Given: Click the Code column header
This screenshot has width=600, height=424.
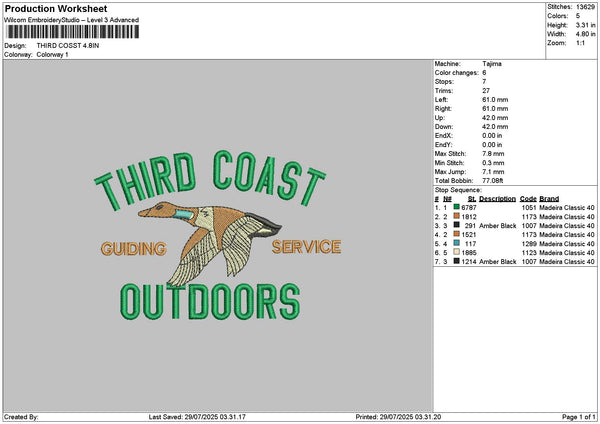Looking at the screenshot, I should pyautogui.click(x=528, y=199).
